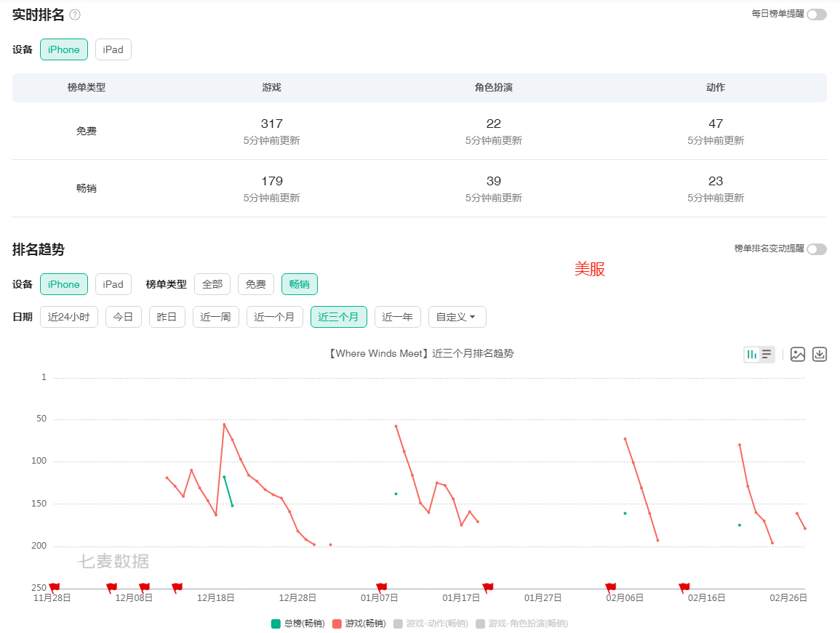Click the 179 游戏 畅销 ranking value
Image resolution: width=840 pixels, height=633 pixels.
[271, 181]
